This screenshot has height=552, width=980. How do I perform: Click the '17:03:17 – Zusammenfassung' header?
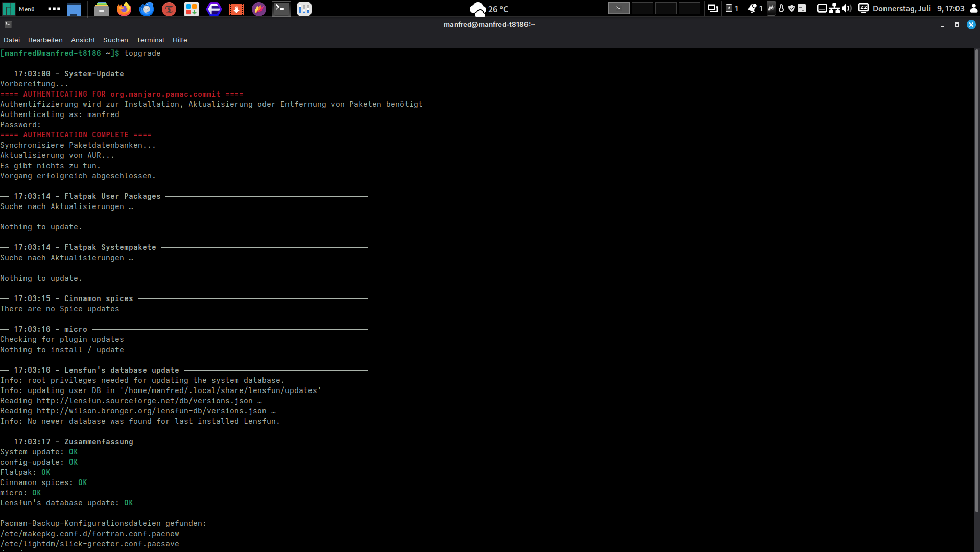click(74, 442)
